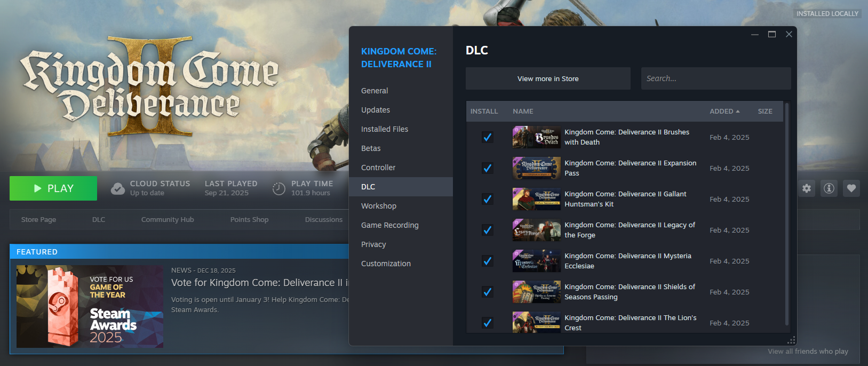Open Store Page link in library

tap(38, 219)
